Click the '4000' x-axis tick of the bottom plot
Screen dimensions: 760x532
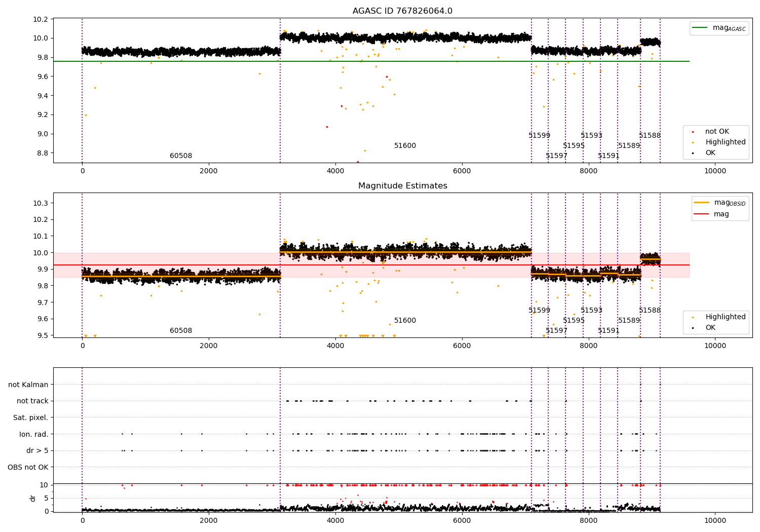[335, 520]
